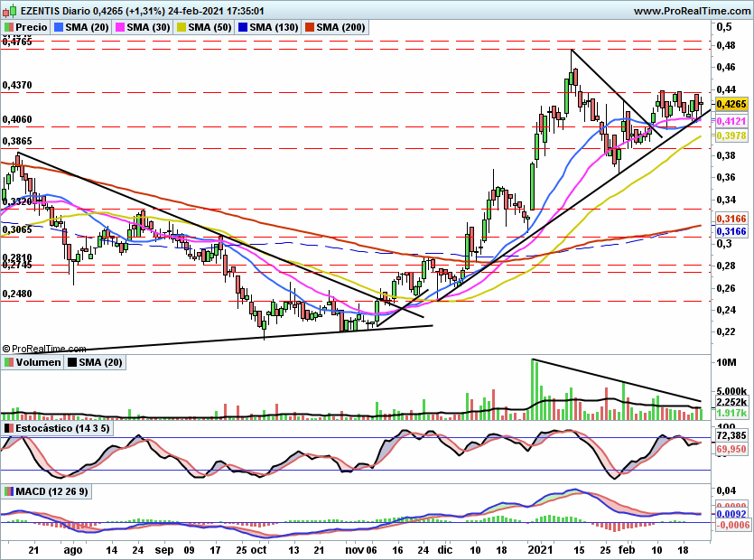Click the candlestick icon beside the EZENTIS title
This screenshot has height=560, width=754.
(10, 10)
